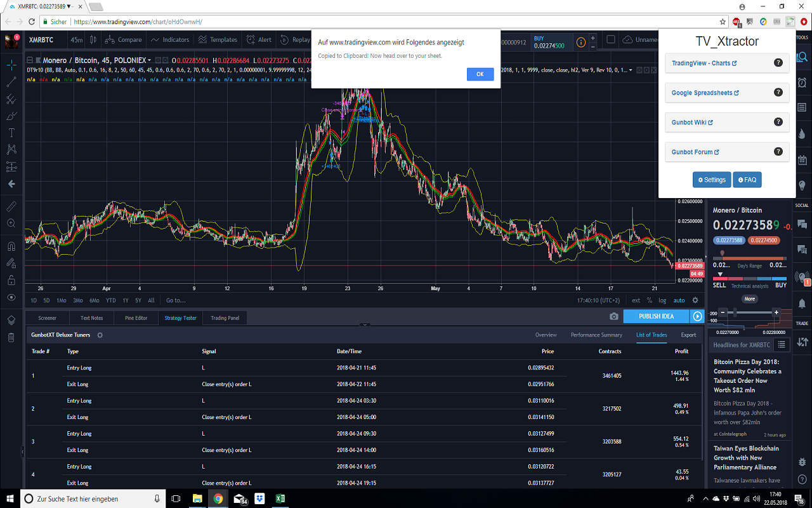Toggle visibility of all drawings
812x508 pixels.
tap(11, 297)
